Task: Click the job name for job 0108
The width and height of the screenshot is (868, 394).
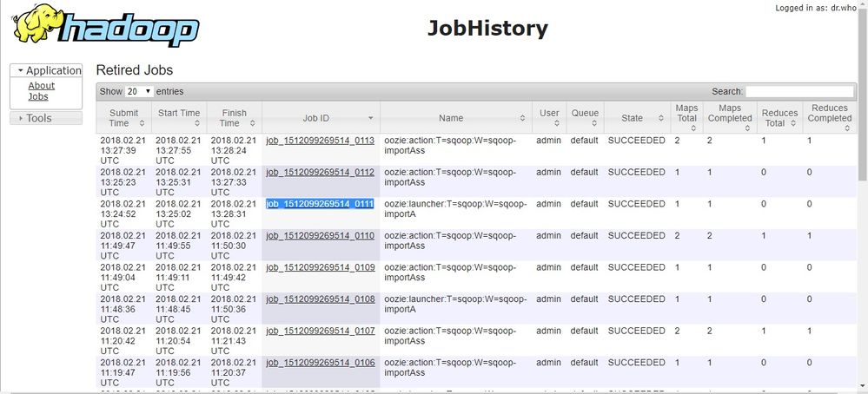Action: point(455,304)
